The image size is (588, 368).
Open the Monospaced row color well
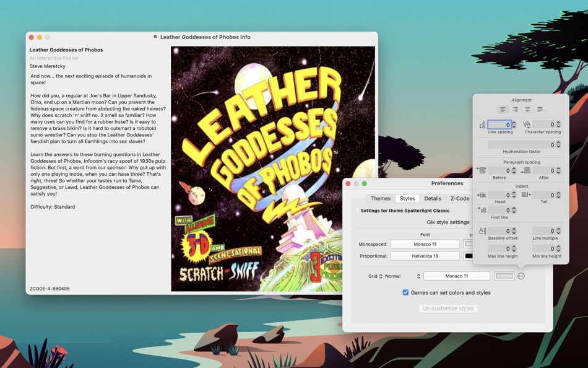(x=468, y=243)
